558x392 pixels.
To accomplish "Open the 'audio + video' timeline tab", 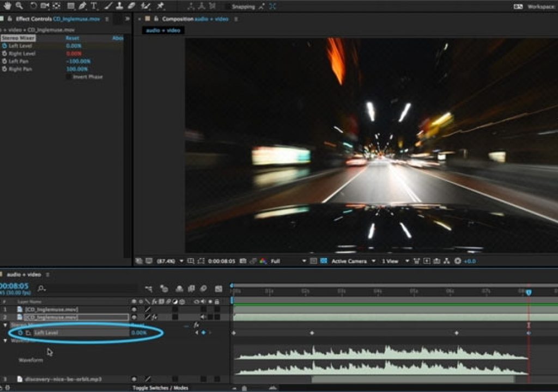I will point(24,274).
